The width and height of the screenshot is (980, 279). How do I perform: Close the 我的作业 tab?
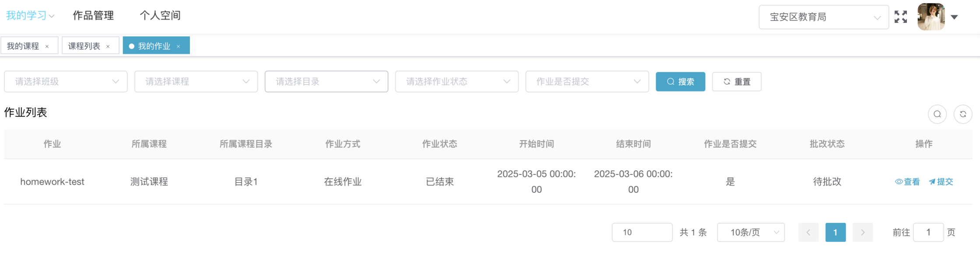click(x=179, y=46)
